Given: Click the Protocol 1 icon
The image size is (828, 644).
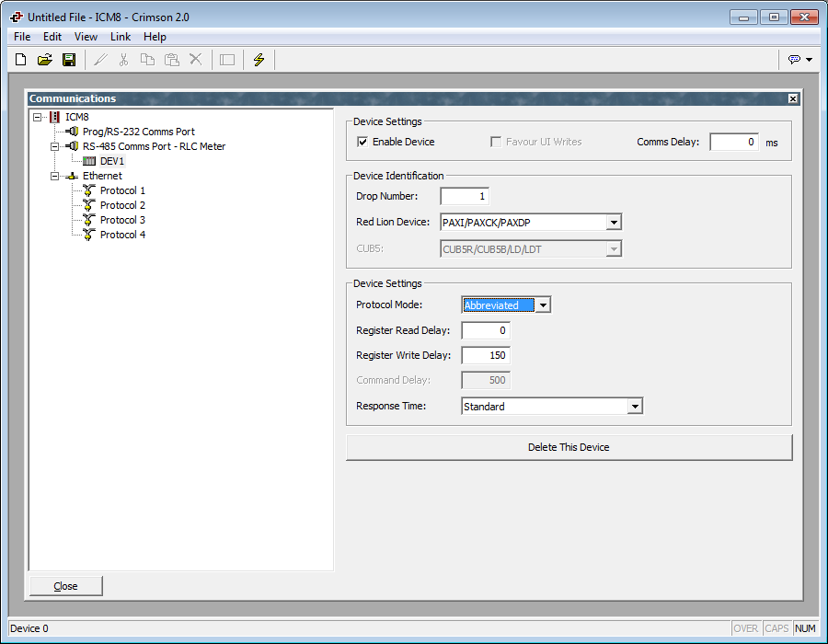Looking at the screenshot, I should pos(89,190).
